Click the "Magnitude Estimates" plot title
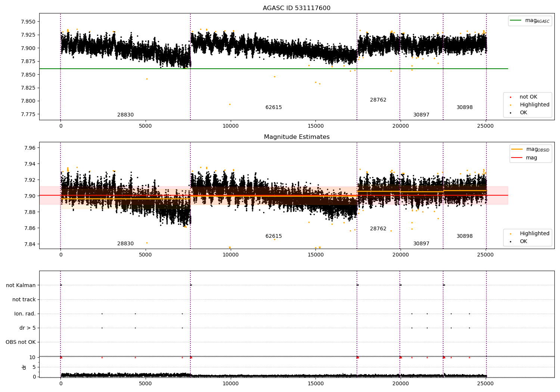This screenshot has height=392, width=560. (296, 137)
